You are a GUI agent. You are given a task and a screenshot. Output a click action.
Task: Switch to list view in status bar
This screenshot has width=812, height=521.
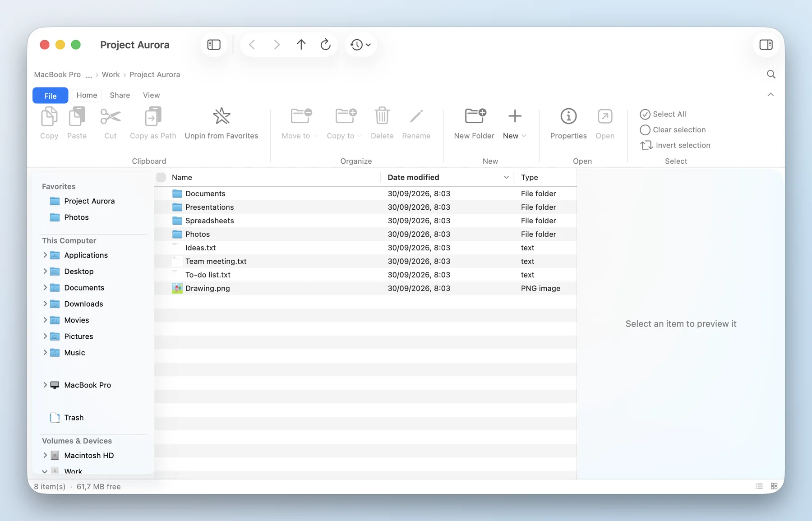pos(759,486)
